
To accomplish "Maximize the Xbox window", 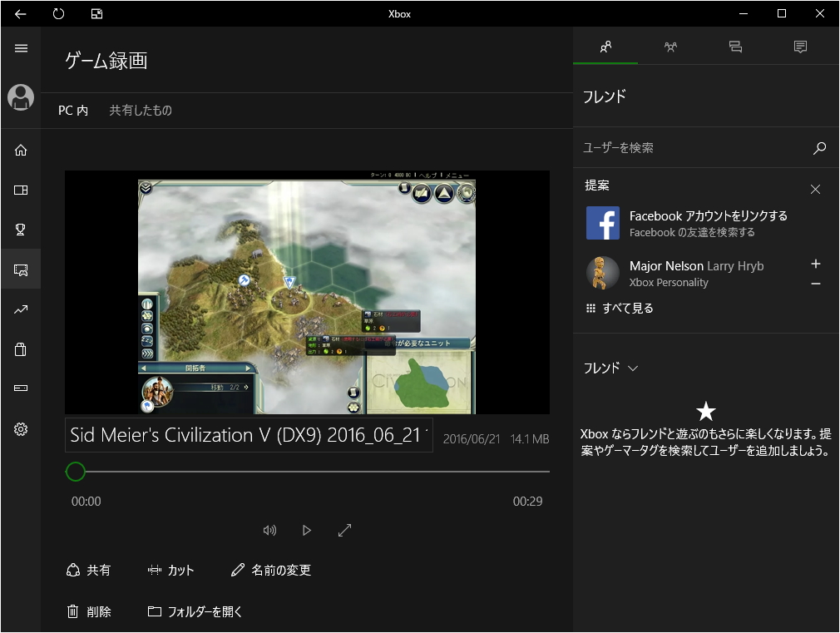I will pos(782,14).
